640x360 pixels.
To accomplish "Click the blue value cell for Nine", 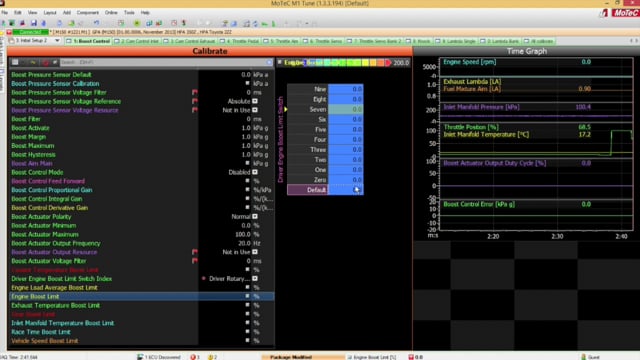I will coord(346,89).
